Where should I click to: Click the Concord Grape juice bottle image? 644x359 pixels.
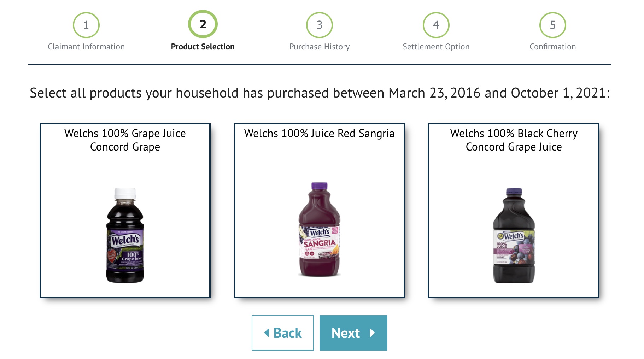click(x=125, y=236)
